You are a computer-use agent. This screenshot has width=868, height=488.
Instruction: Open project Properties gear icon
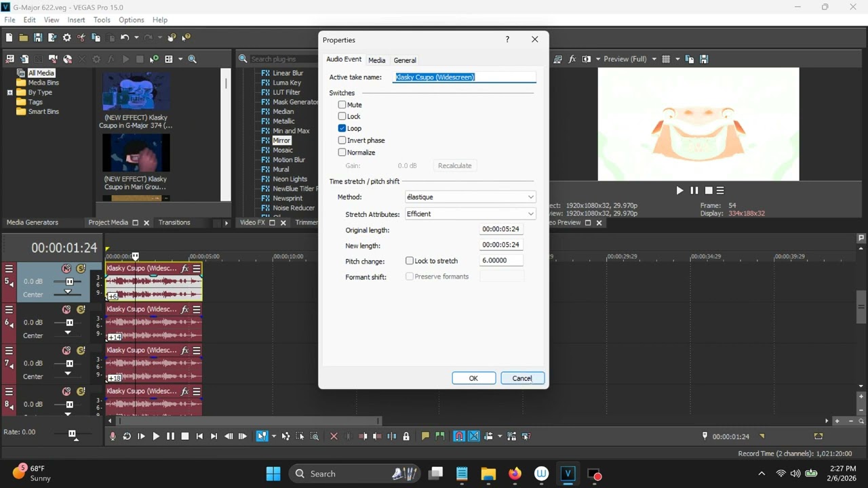(x=66, y=38)
